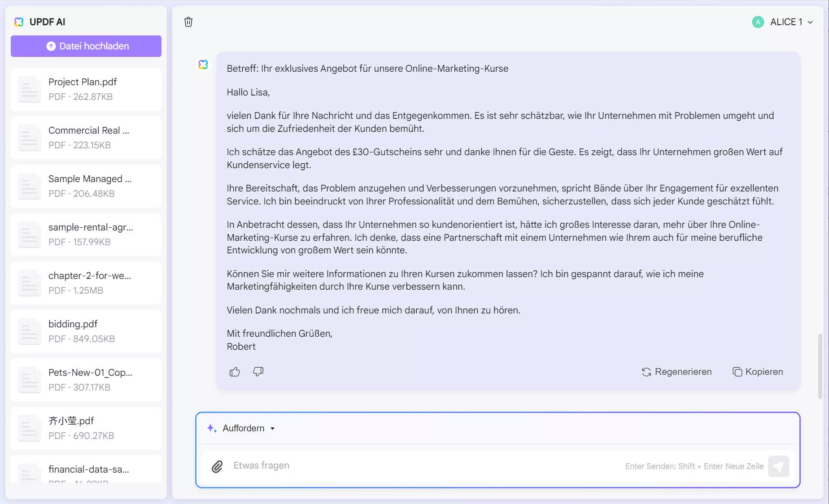Viewport: 829px width, 504px height.
Task: Select the trash icon to clear chat
Action: click(188, 22)
